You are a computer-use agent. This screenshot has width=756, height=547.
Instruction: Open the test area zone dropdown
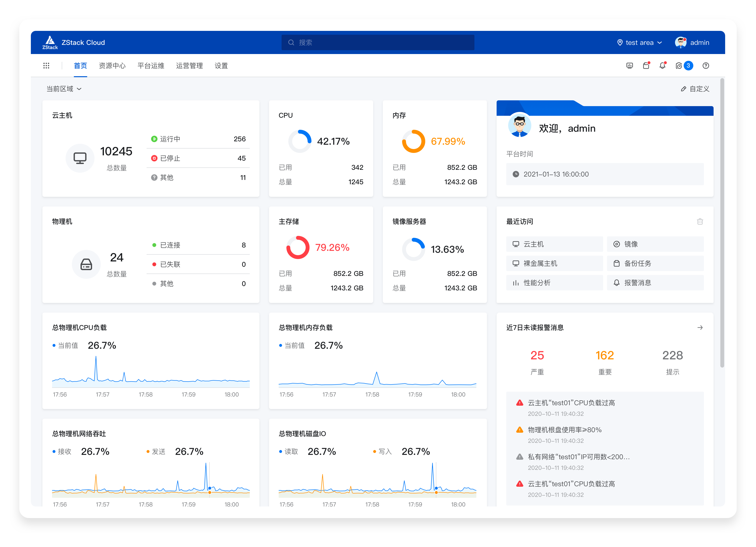639,42
